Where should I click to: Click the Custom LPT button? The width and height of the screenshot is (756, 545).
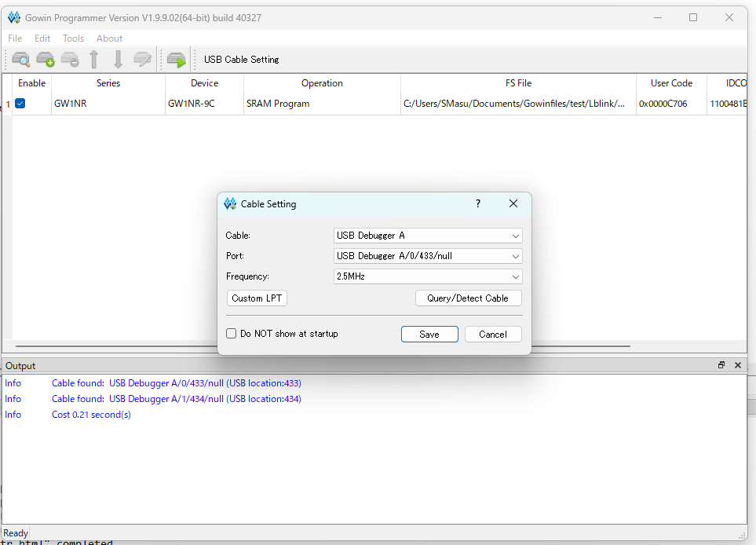coord(257,298)
